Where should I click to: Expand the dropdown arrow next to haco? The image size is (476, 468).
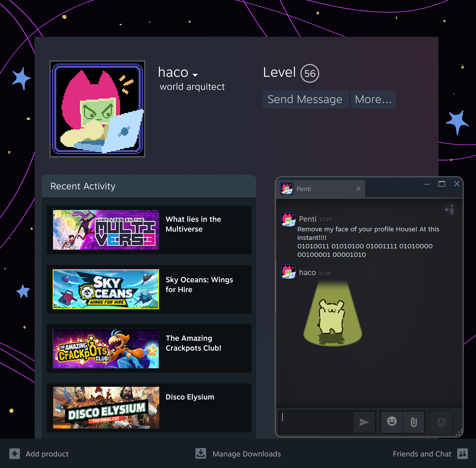(195, 75)
